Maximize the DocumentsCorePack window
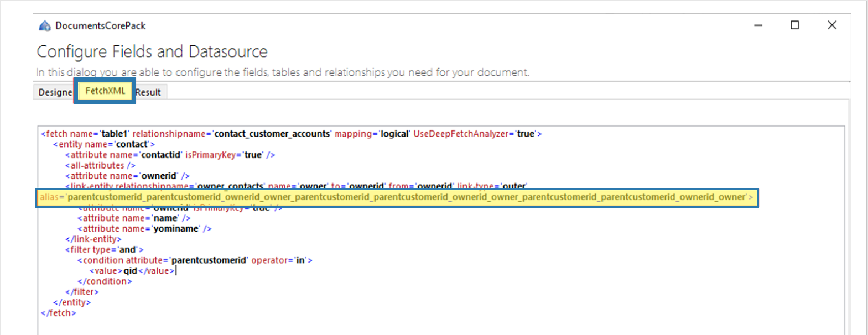Image resolution: width=868 pixels, height=335 pixels. click(x=795, y=25)
